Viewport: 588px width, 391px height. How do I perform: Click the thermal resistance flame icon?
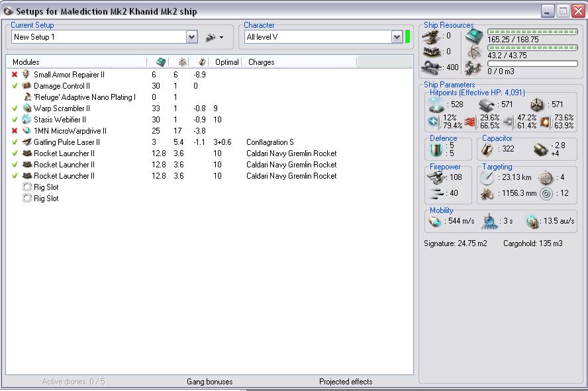tap(470, 122)
